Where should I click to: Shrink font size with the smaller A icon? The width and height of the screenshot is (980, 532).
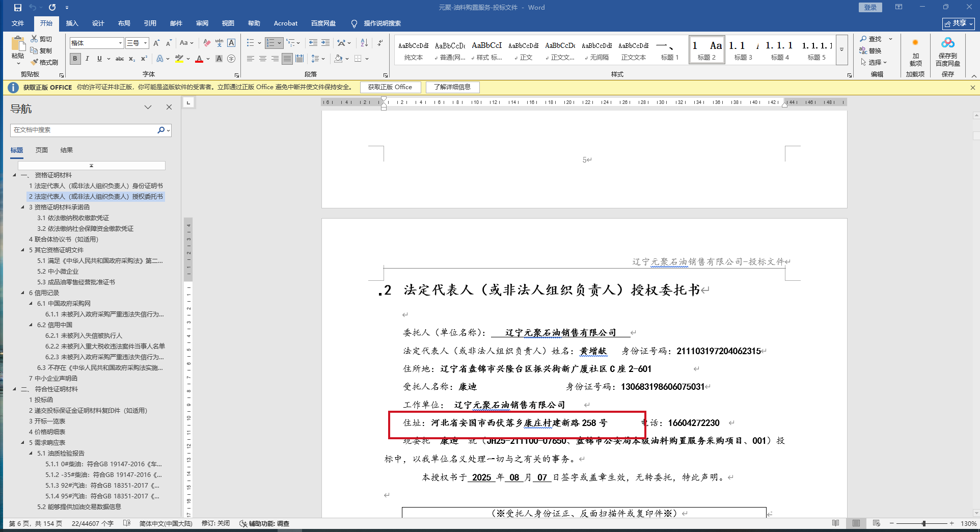(169, 43)
